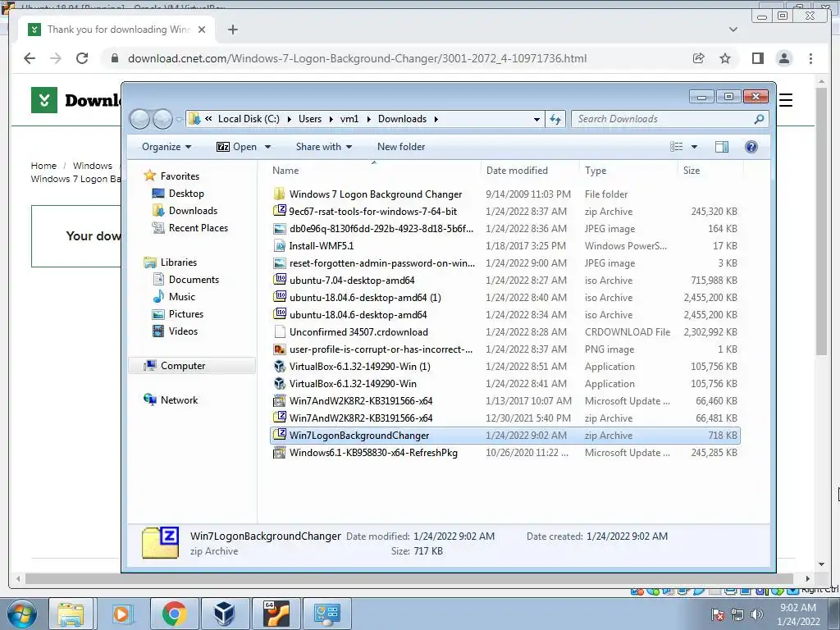Image resolution: width=840 pixels, height=630 pixels.
Task: Click the Explorer back navigation arrow
Action: [x=140, y=119]
